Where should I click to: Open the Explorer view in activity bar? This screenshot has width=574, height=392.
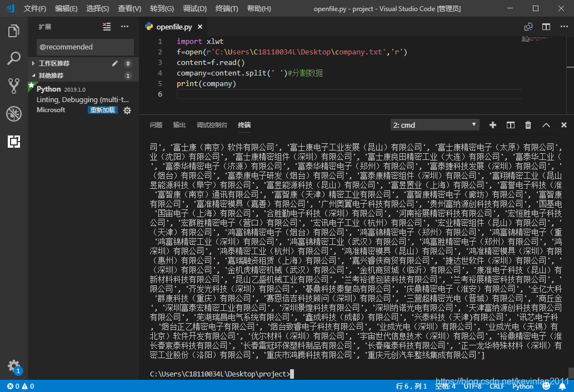(x=13, y=31)
